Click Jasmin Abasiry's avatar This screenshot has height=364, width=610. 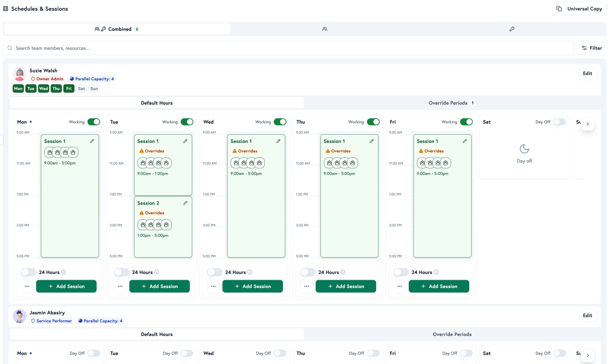[x=19, y=316]
